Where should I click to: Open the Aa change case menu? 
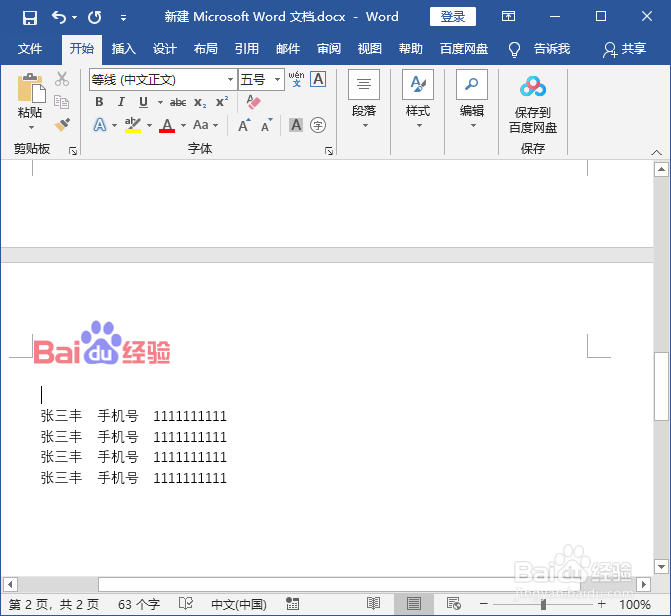[205, 125]
